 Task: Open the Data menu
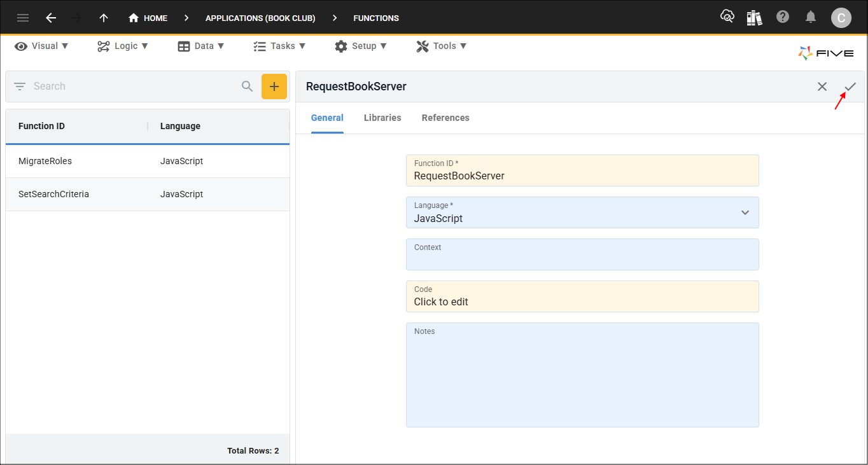[x=201, y=46]
